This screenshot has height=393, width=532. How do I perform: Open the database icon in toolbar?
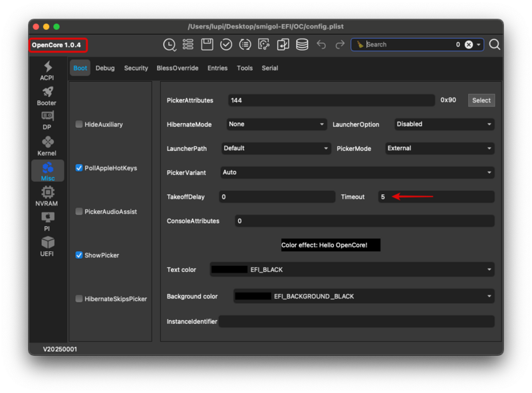[x=302, y=45]
